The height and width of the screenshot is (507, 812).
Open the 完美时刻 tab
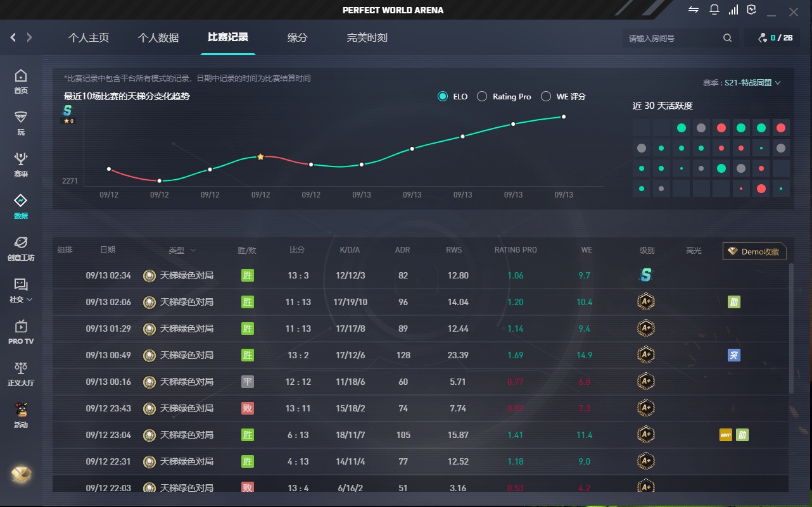367,38
